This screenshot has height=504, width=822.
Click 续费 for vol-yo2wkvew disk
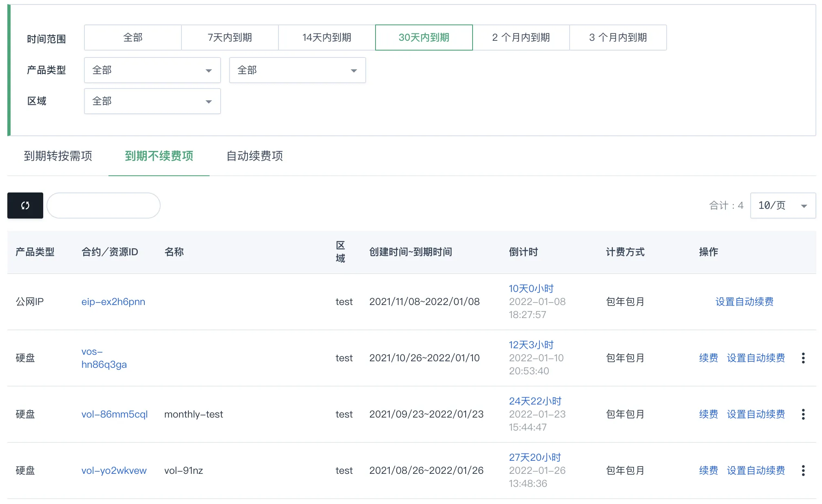[x=708, y=471]
